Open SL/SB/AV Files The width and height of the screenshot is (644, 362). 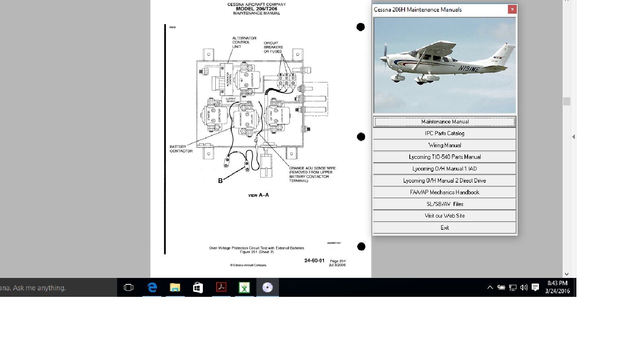[x=445, y=204]
